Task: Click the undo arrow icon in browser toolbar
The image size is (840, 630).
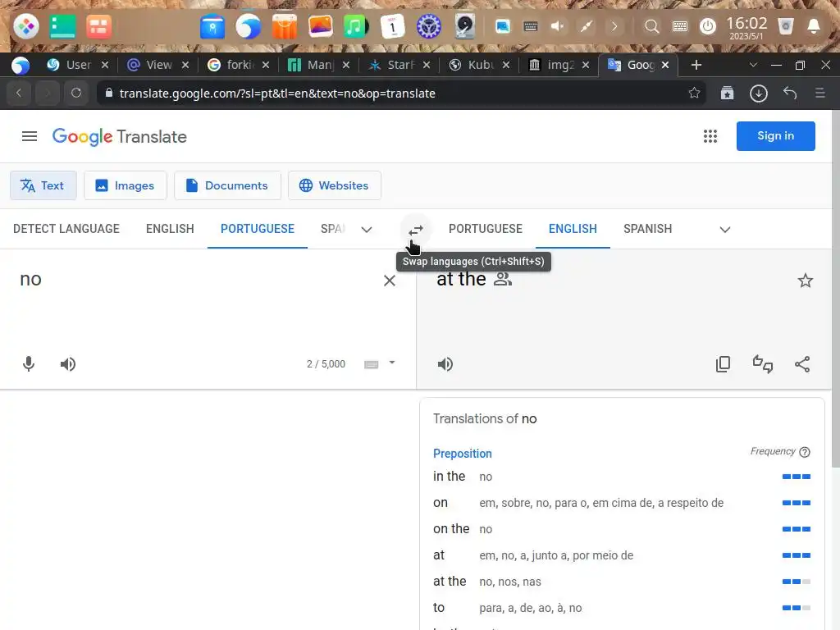Action: 790,94
